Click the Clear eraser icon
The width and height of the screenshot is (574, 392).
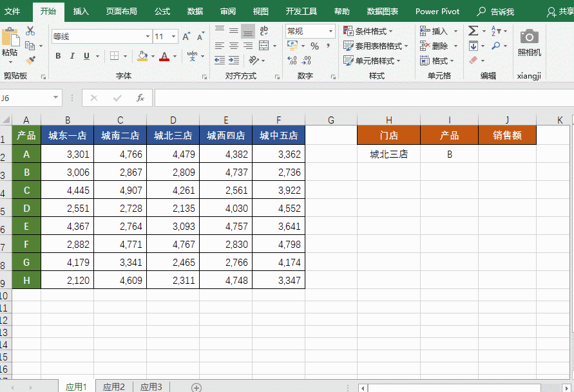[x=473, y=60]
